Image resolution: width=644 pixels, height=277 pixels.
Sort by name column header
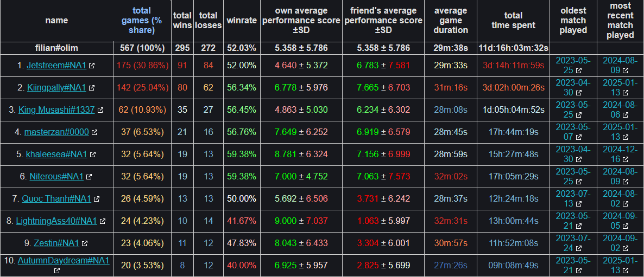[x=56, y=21]
